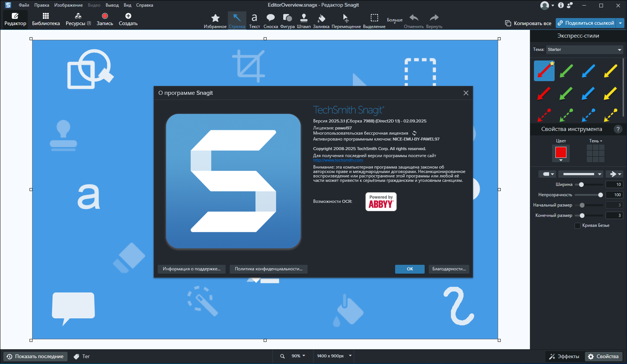Screen dimensions: 627x364
Task: Click the Непрозрачность field showing 100
Action: tap(614, 195)
